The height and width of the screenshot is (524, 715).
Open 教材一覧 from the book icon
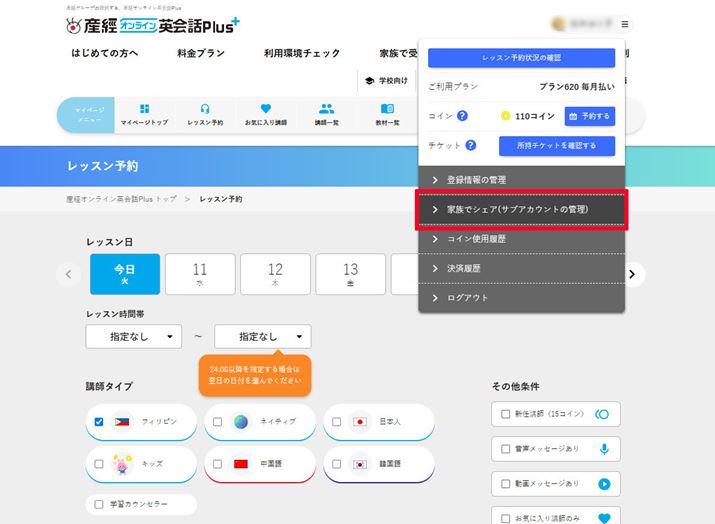pos(388,115)
